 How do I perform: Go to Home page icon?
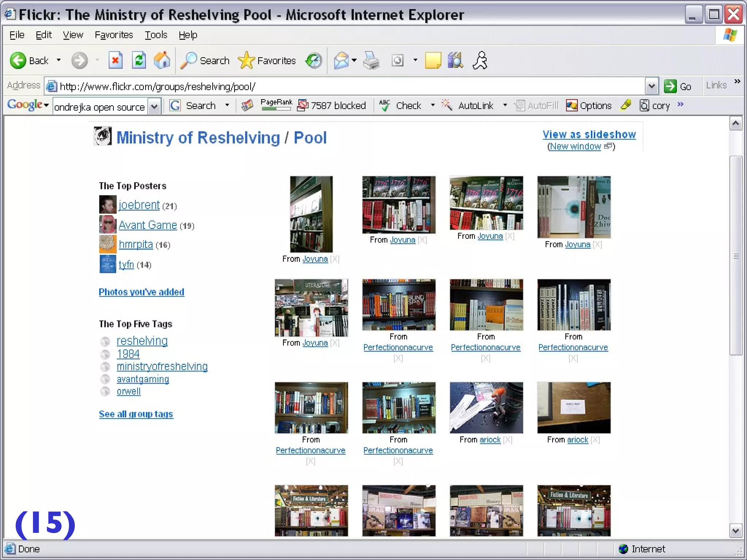[x=162, y=60]
